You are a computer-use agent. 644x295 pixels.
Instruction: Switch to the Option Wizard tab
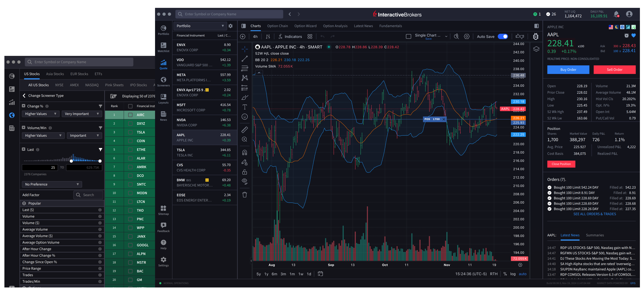pyautogui.click(x=305, y=26)
